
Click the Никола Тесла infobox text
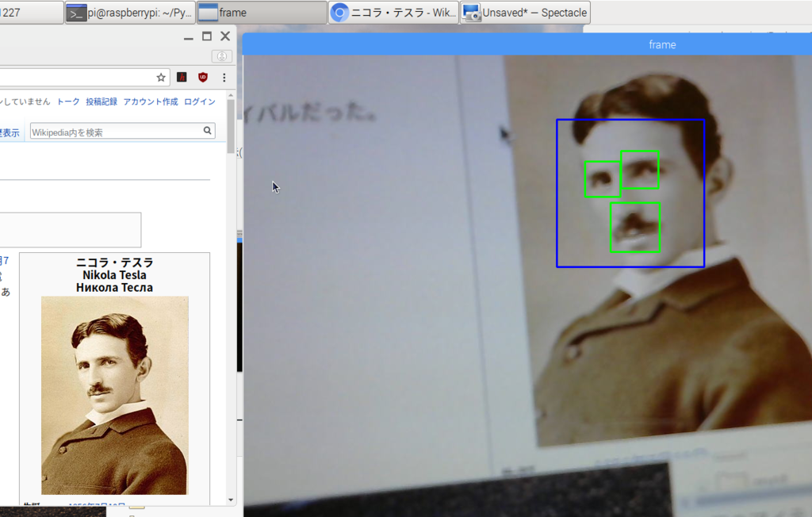114,288
